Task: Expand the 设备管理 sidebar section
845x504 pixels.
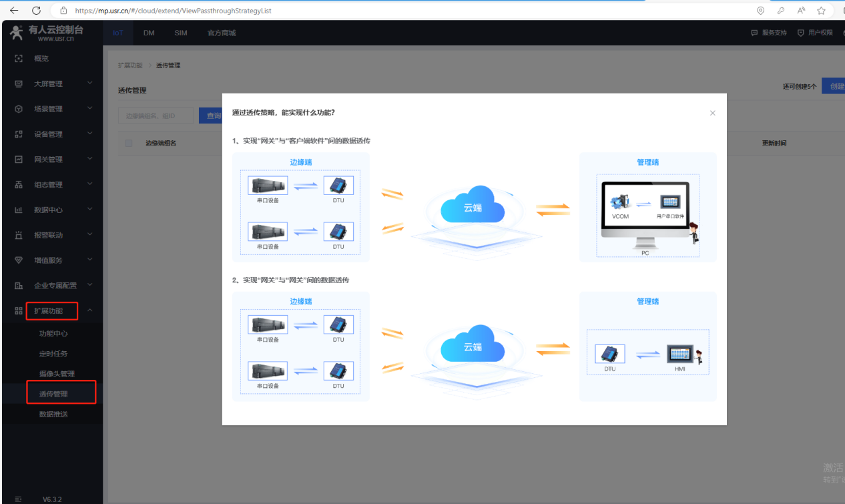Action: tap(53, 134)
